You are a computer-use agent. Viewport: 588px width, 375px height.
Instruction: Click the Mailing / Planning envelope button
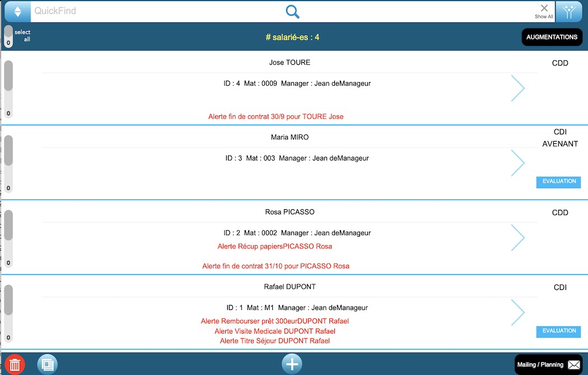click(x=548, y=364)
